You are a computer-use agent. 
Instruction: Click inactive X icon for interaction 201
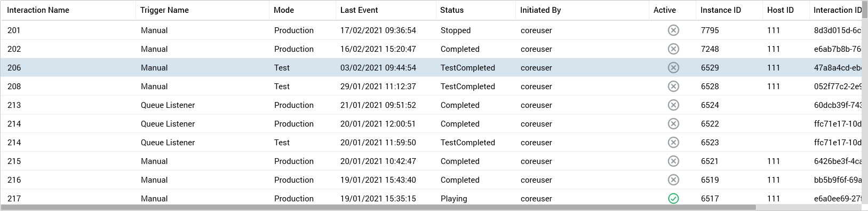pyautogui.click(x=673, y=30)
